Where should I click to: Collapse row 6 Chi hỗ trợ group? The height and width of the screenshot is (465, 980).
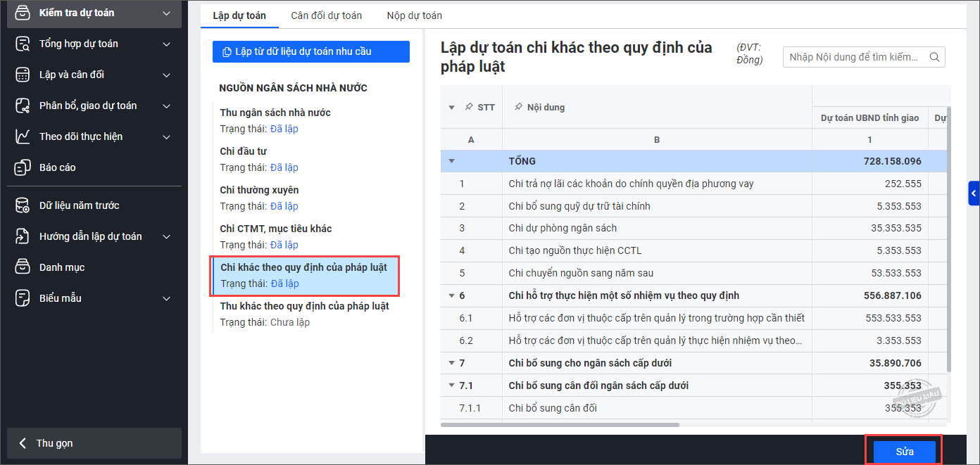[451, 295]
